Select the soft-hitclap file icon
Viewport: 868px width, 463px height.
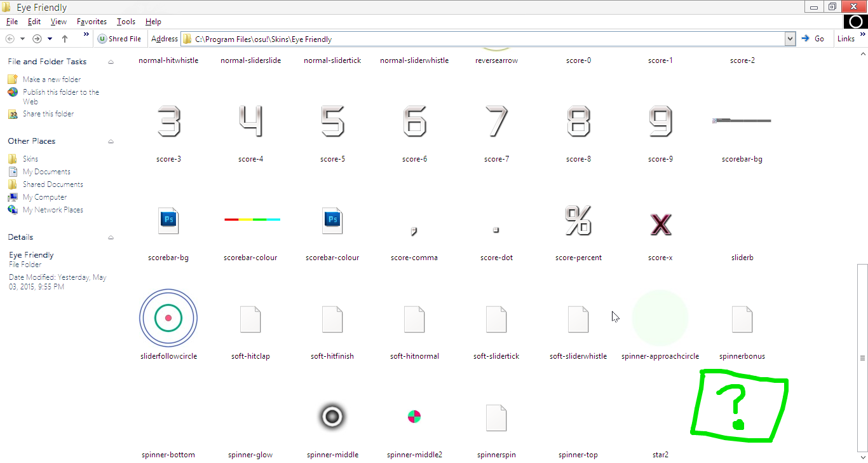point(250,319)
